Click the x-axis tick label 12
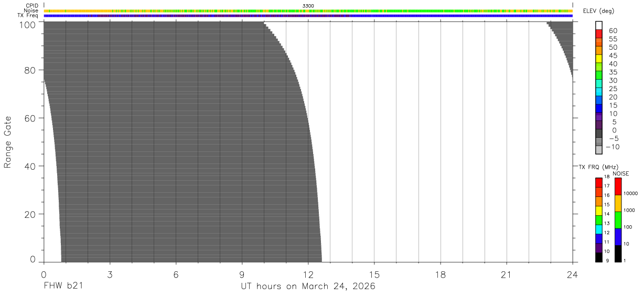This screenshot has height=297, width=644. pos(308,274)
